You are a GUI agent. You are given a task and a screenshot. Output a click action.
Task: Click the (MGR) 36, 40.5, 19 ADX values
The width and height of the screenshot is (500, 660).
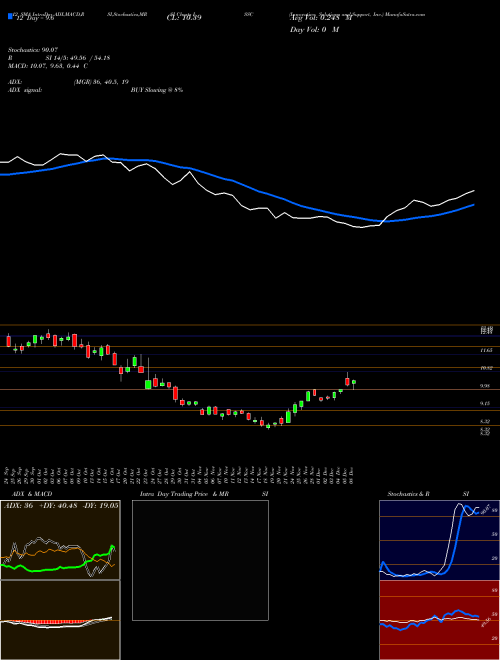tap(101, 82)
